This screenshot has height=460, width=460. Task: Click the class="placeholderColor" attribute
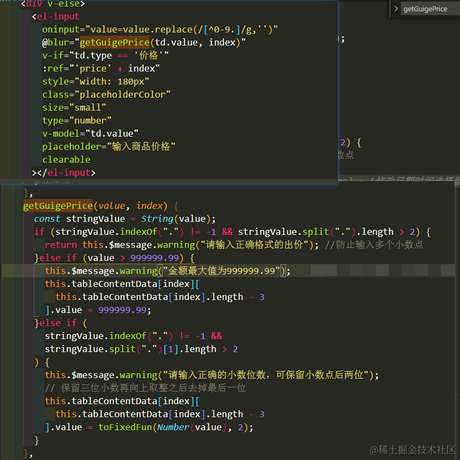(106, 94)
